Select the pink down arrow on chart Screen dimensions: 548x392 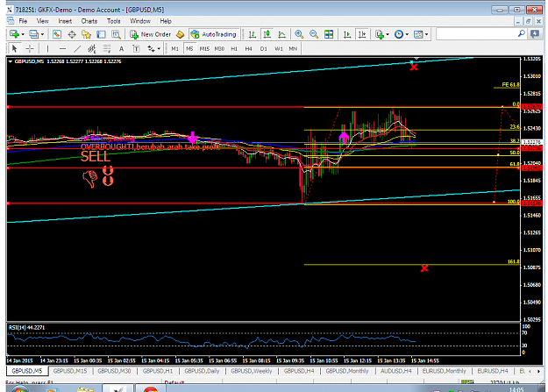(193, 138)
